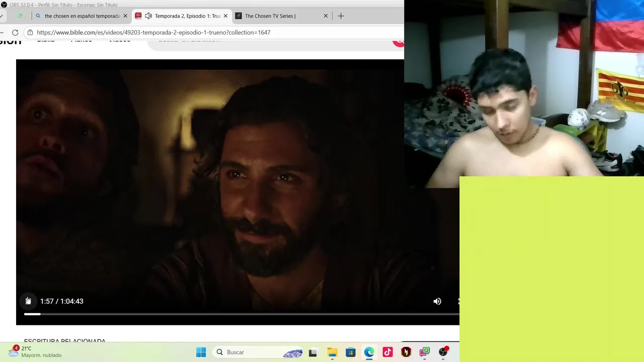This screenshot has height=362, width=644.
Task: Open File Explorer from taskbar
Action: point(332,352)
